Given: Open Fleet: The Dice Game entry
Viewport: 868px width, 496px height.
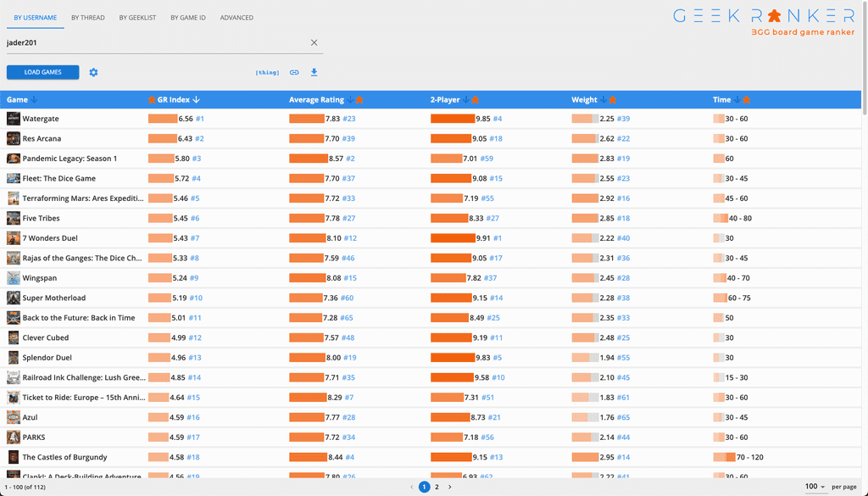Looking at the screenshot, I should tap(59, 178).
